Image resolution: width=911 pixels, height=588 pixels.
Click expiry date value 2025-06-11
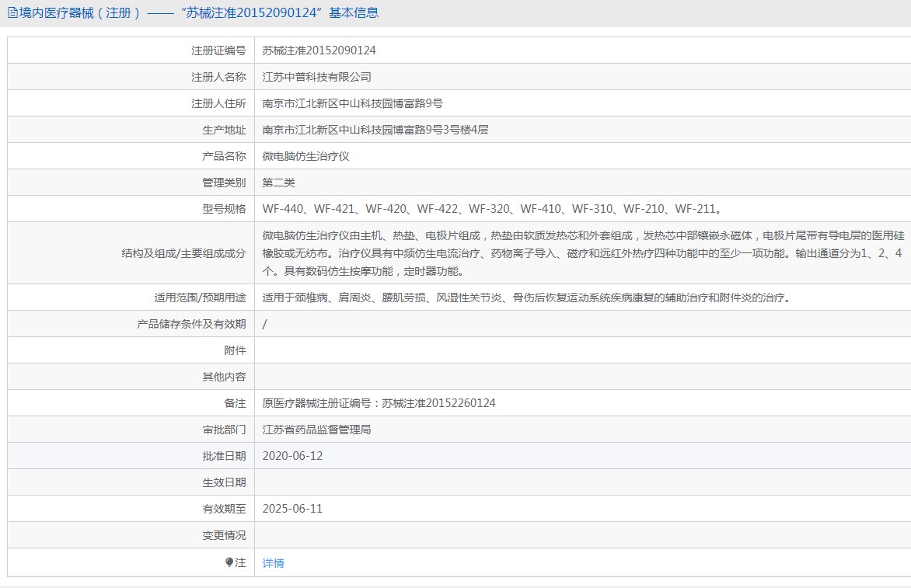[x=292, y=509]
